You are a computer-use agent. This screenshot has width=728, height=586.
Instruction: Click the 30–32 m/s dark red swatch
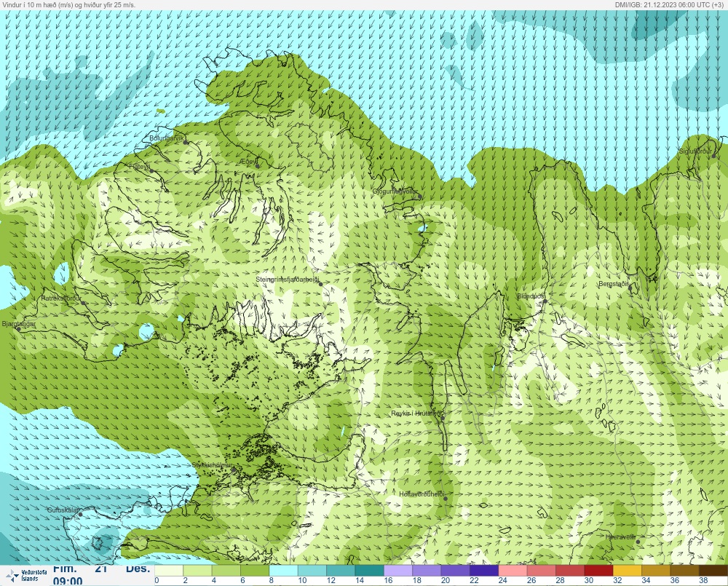click(598, 570)
